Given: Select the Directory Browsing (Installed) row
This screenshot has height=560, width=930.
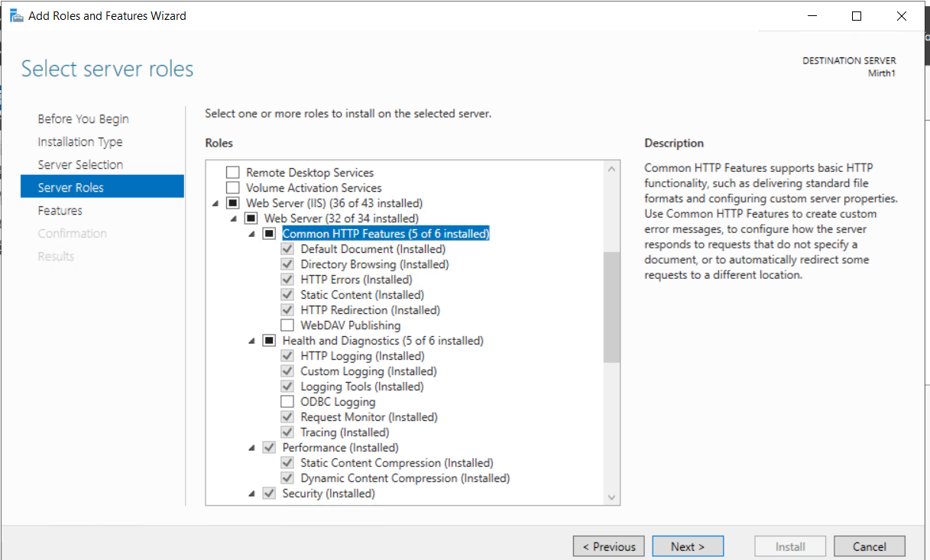Looking at the screenshot, I should 374,264.
